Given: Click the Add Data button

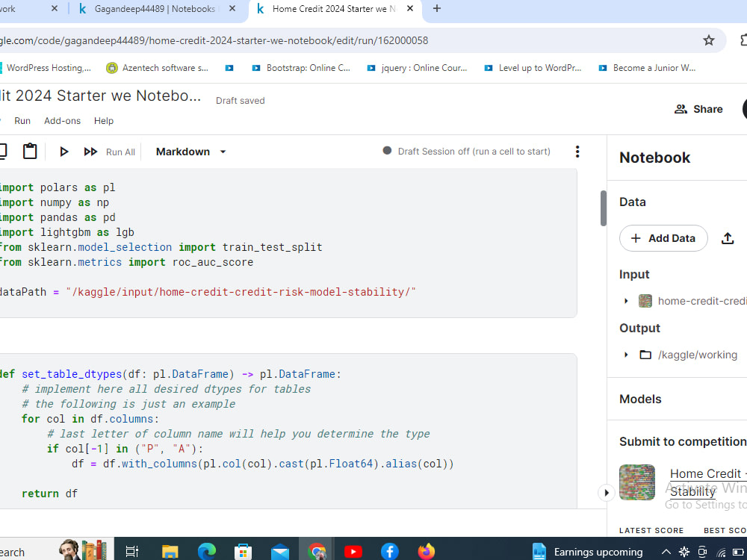Looking at the screenshot, I should (x=663, y=238).
